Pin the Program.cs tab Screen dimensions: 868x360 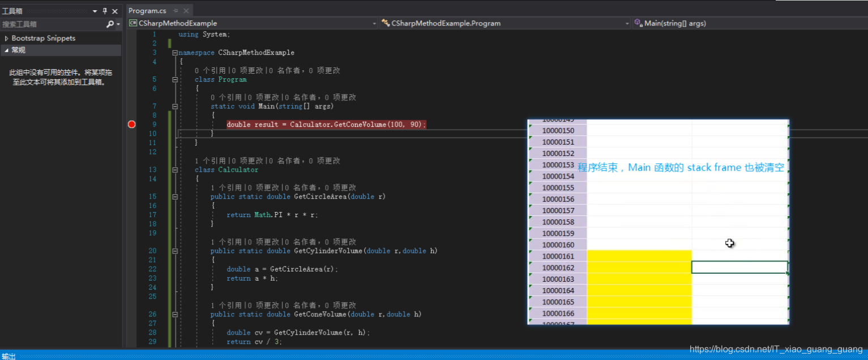176,11
